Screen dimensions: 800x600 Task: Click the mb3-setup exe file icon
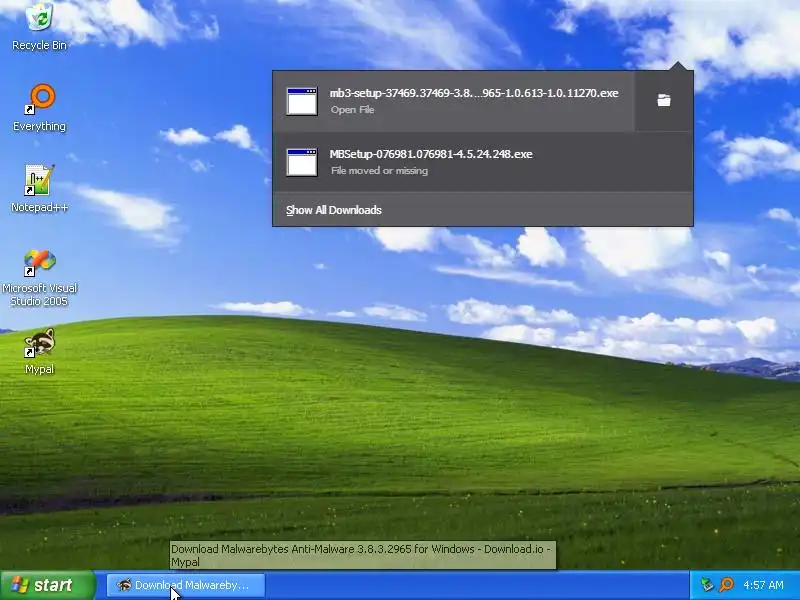click(302, 101)
